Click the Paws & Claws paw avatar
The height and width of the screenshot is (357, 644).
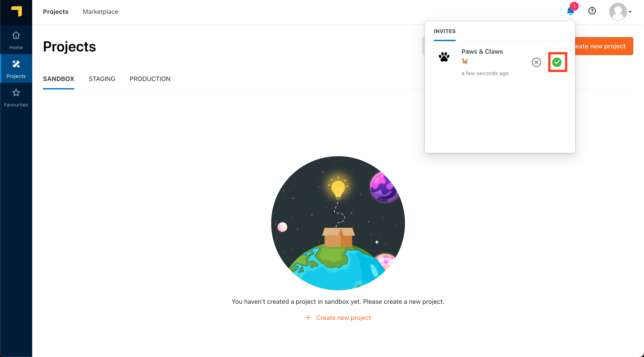(444, 57)
